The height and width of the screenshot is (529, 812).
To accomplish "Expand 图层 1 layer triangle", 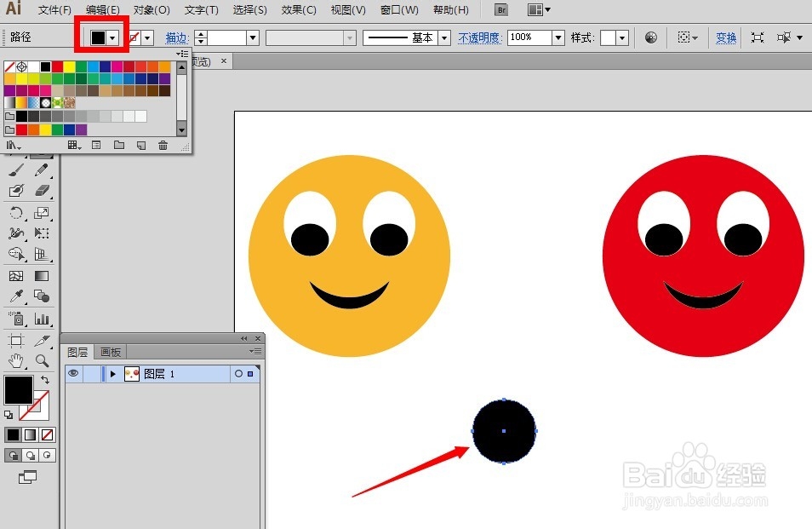I will click(112, 374).
